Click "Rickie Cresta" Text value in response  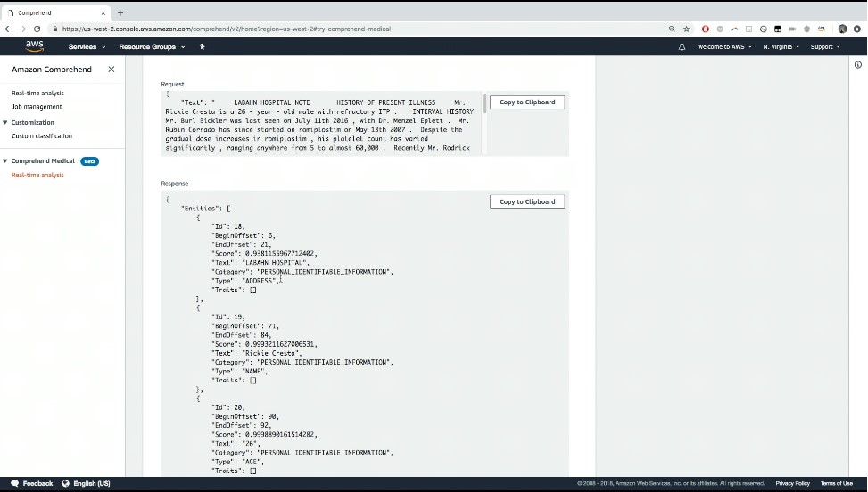[x=270, y=353]
